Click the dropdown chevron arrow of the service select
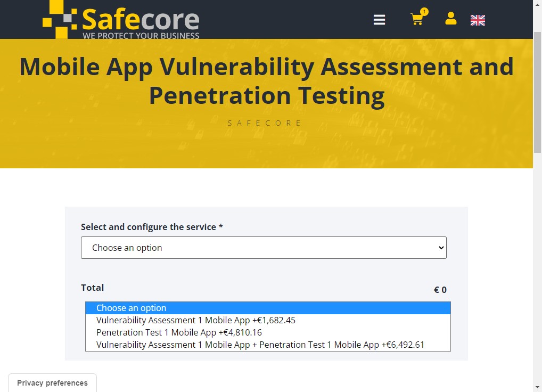This screenshot has height=392, width=542. pyautogui.click(x=441, y=248)
